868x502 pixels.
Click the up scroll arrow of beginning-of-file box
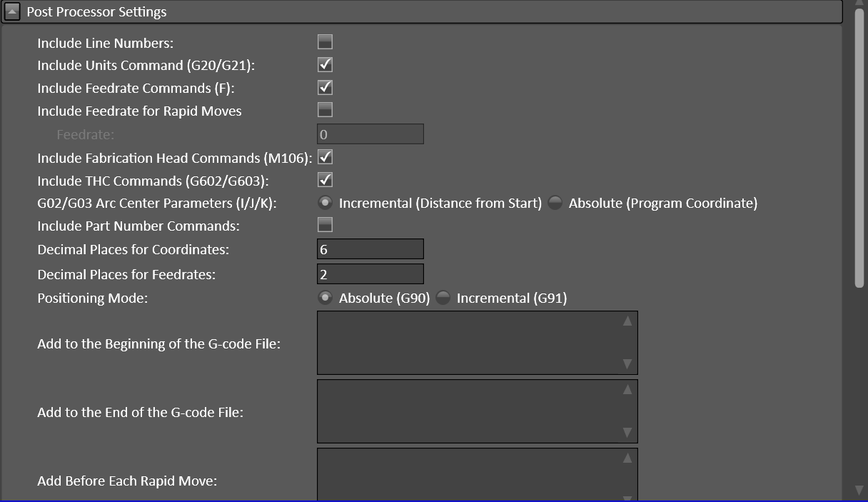click(x=627, y=321)
